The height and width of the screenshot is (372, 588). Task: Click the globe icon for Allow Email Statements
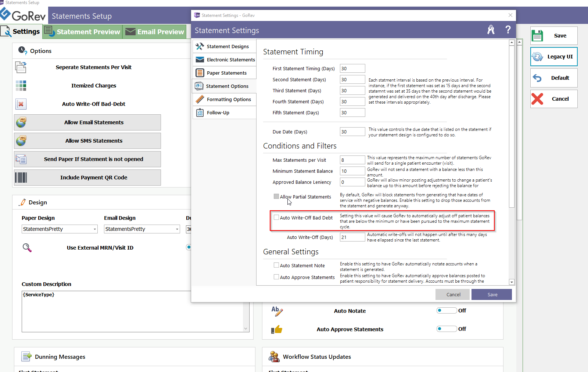point(21,122)
